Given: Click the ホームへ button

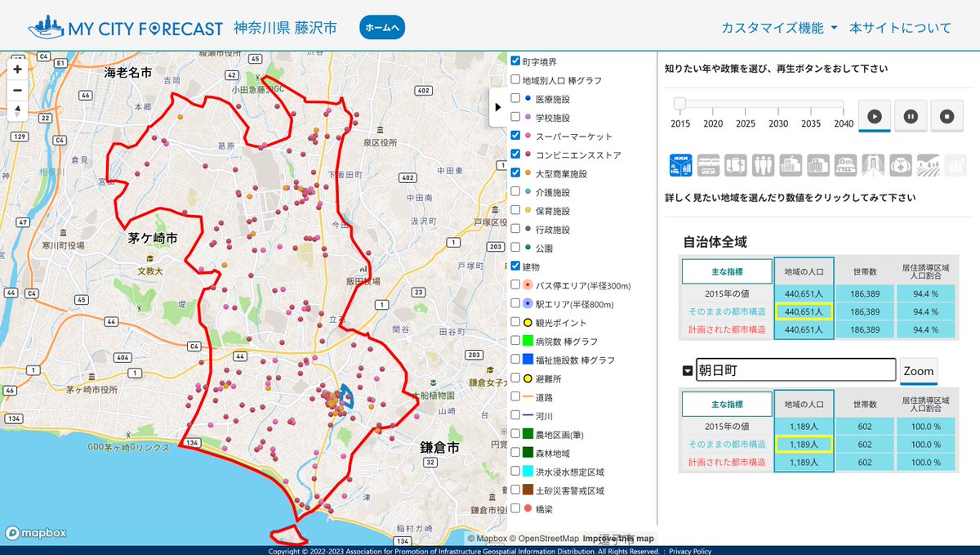Looking at the screenshot, I should [382, 27].
